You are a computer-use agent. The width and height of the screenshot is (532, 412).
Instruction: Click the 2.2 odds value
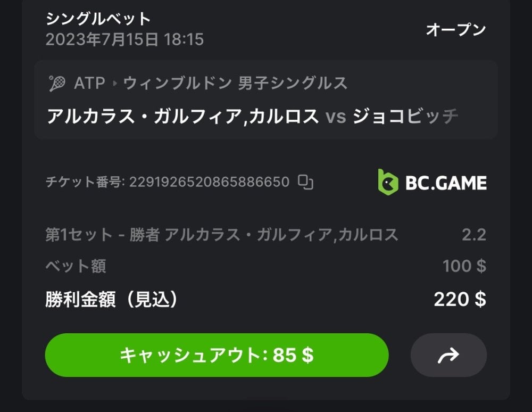(473, 235)
